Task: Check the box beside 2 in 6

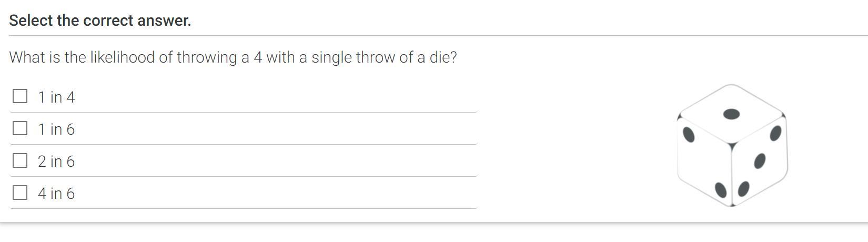Action: 20,160
